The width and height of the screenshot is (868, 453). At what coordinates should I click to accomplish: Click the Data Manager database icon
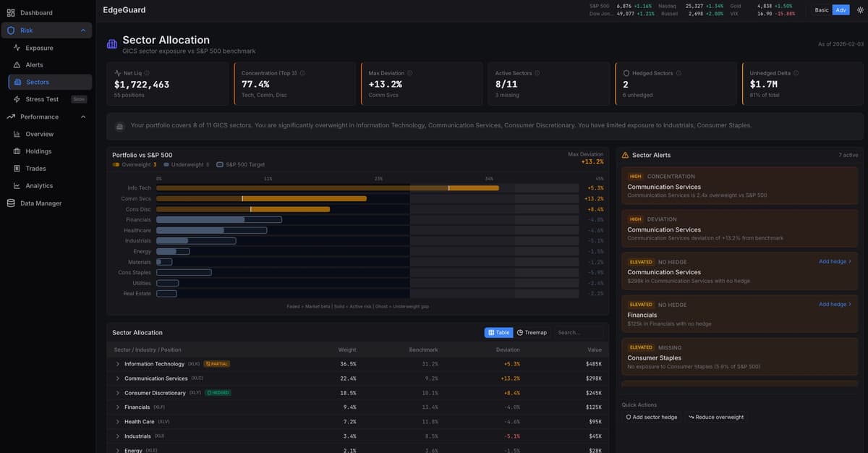pyautogui.click(x=11, y=203)
